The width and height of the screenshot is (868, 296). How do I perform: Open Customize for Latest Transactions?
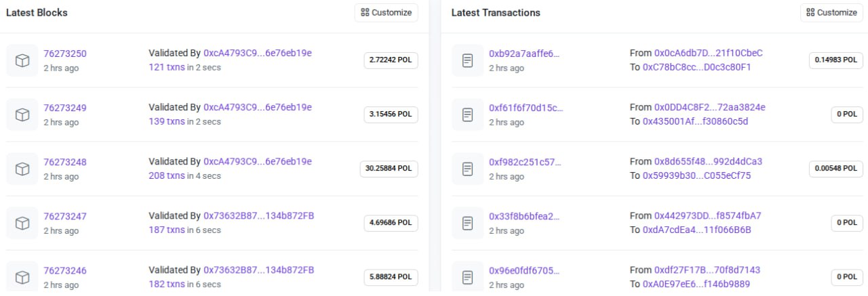[x=831, y=12]
